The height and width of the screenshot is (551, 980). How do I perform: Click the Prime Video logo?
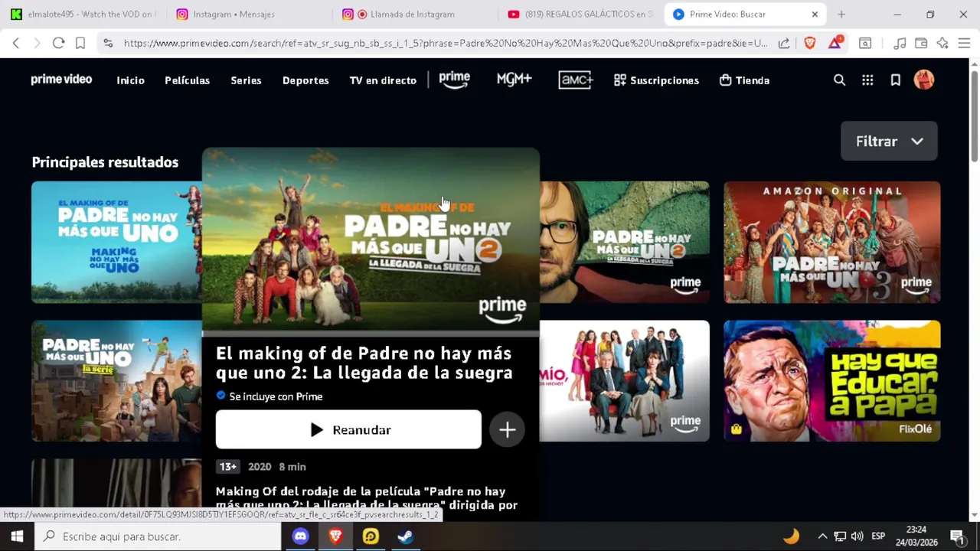pyautogui.click(x=61, y=80)
